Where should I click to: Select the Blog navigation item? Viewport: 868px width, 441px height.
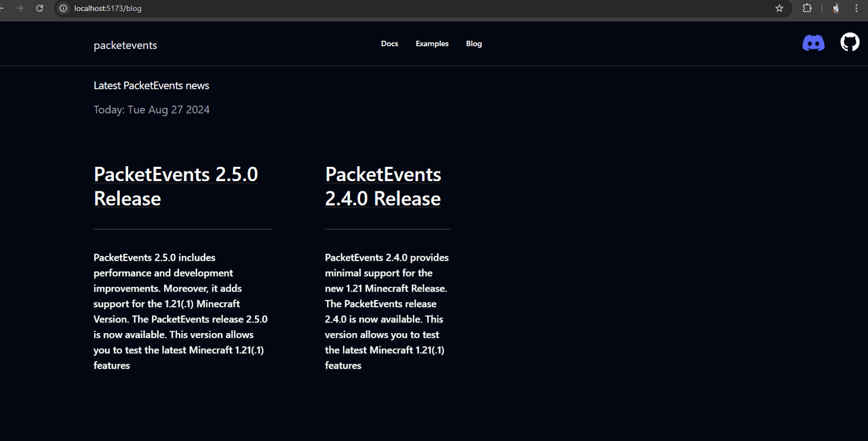(474, 43)
